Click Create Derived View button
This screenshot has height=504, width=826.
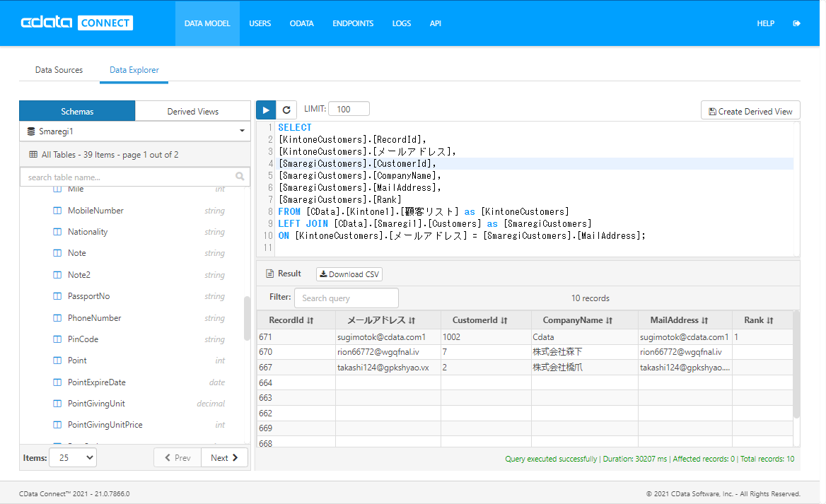click(750, 111)
